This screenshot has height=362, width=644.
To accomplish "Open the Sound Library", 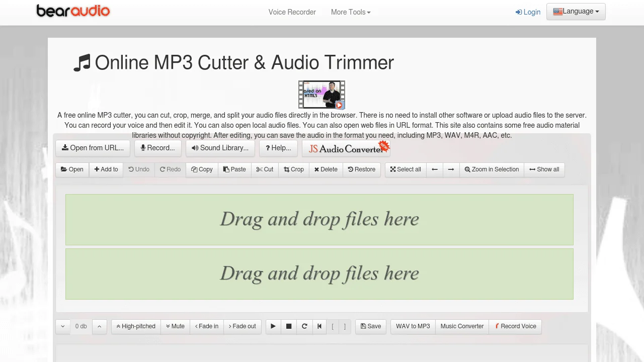I will [x=220, y=148].
